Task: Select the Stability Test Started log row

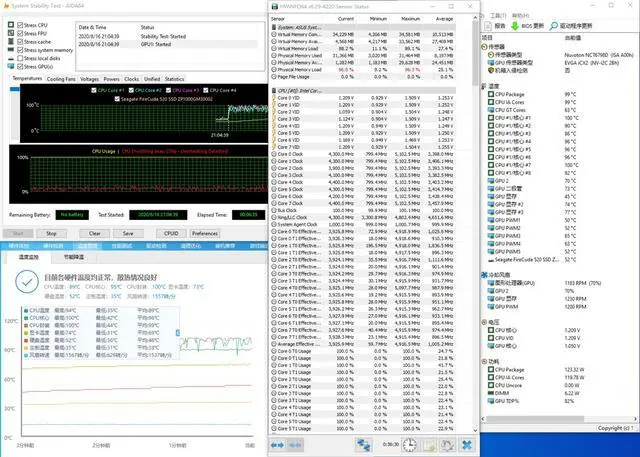Action: click(168, 36)
